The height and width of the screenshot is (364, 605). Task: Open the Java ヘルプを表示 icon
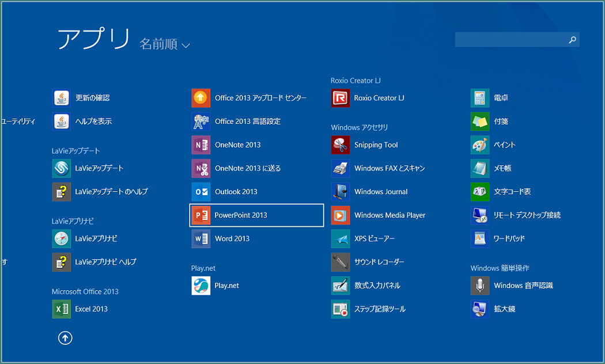click(61, 122)
